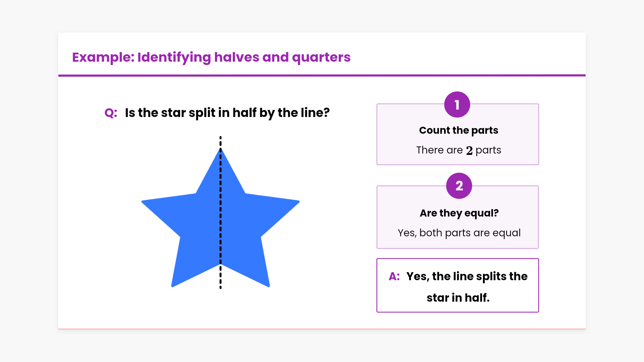The height and width of the screenshot is (362, 644).
Task: Select the slide title about halves and quarters
Action: tap(211, 57)
